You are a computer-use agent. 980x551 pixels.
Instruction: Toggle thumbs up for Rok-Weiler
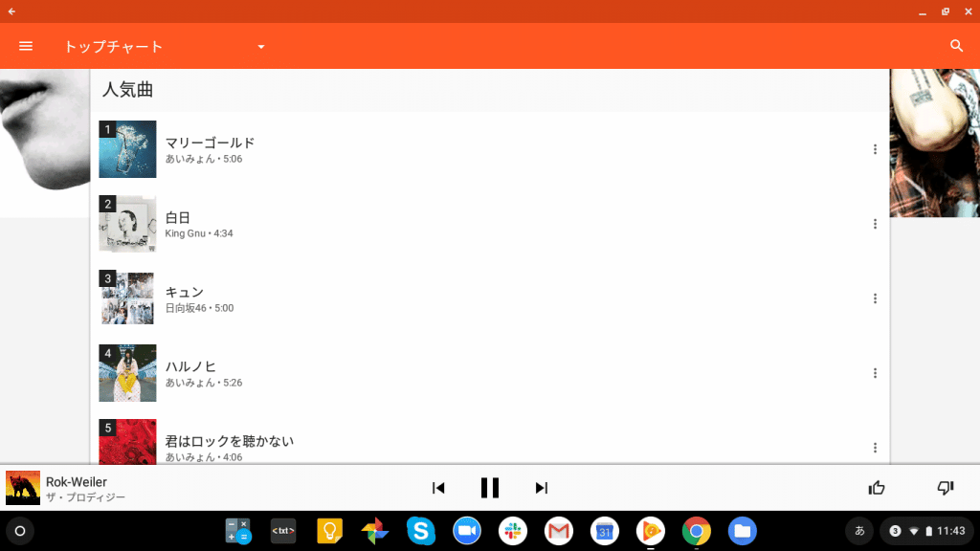point(877,488)
